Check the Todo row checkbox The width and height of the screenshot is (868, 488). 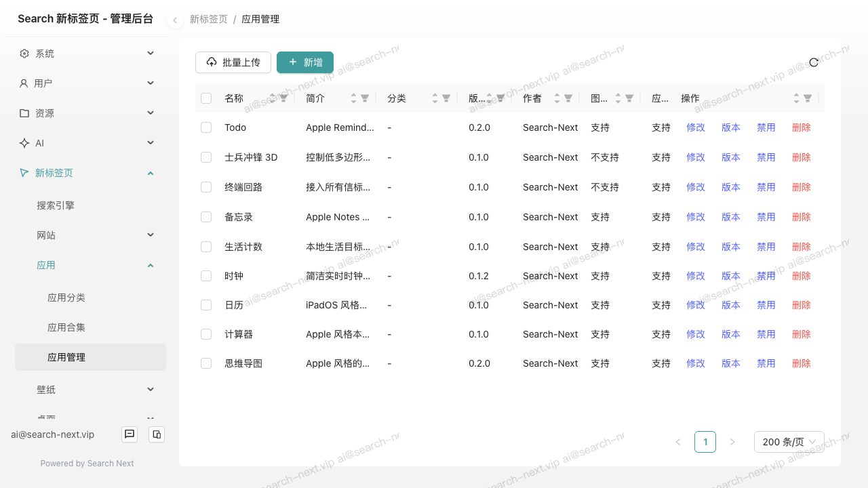point(206,127)
